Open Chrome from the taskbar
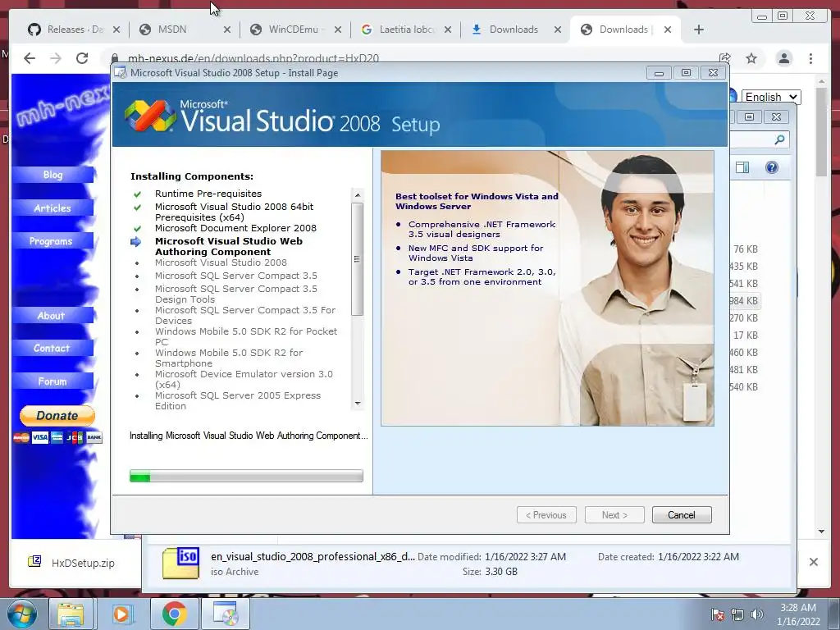Viewport: 840px width, 630px height. (x=174, y=614)
